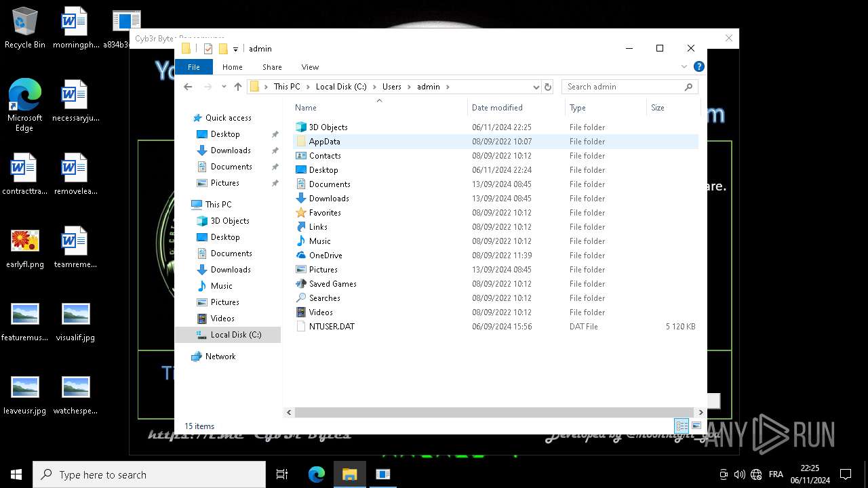Viewport: 868px width, 488px height.
Task: Open Edge from the taskbar
Action: tap(317, 474)
